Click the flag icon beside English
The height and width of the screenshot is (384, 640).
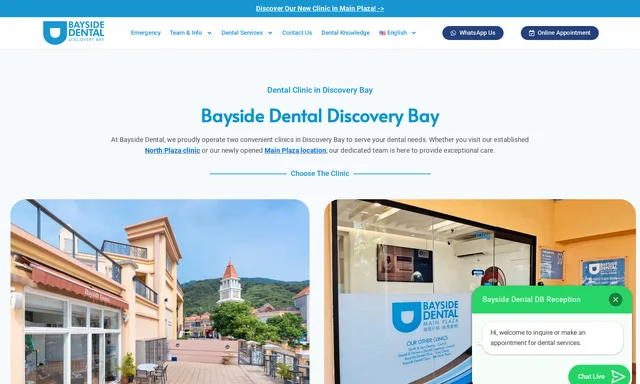point(382,33)
